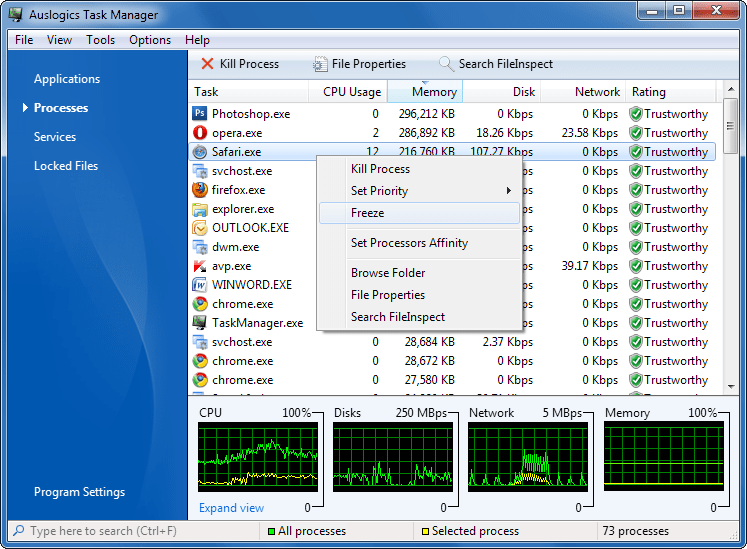Click the svchost.exe icon in the 28,684 KB row
747x549 pixels.
coord(200,342)
